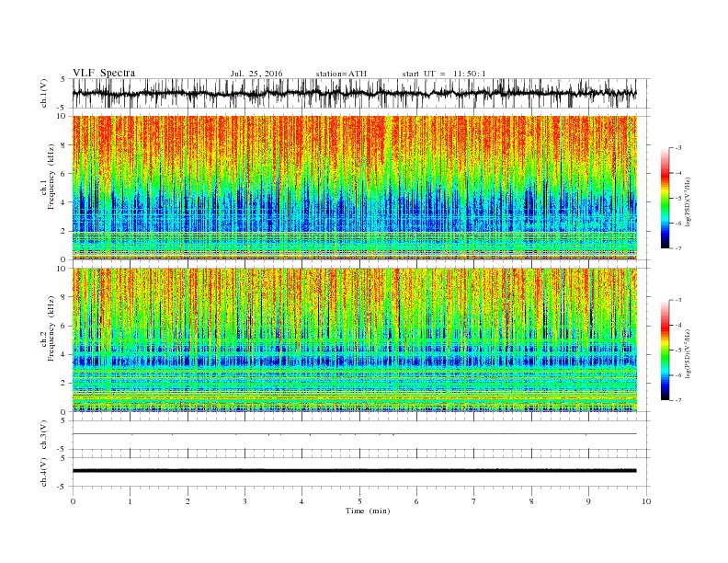Click the "-7" tick on ch.2 colorbar
Screen dimensions: 728x563
pyautogui.click(x=678, y=400)
